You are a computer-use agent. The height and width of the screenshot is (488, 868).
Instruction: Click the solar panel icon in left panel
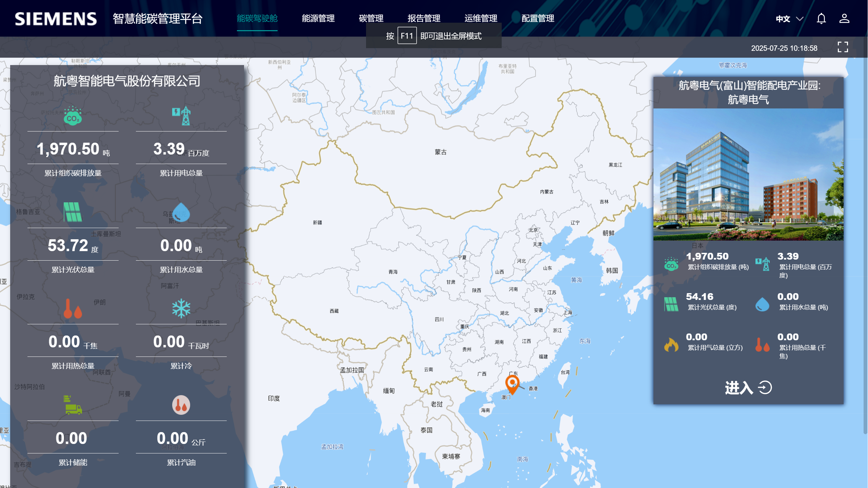pyautogui.click(x=73, y=212)
